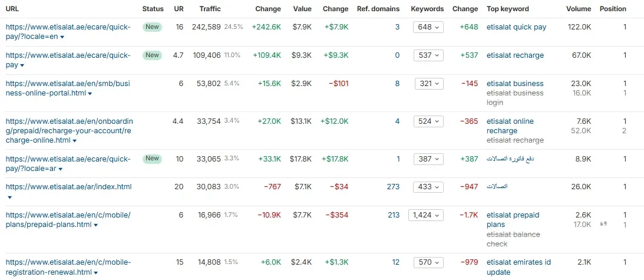Screen dimensions: 644x280
Task: Open URL menu caret for recharge-online.html
Action: coord(74,141)
